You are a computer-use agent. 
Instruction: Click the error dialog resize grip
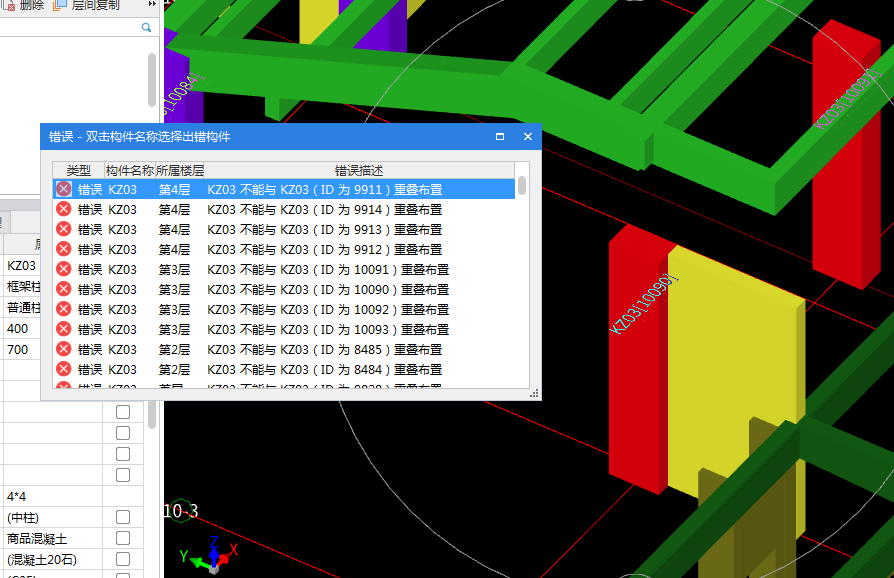534,394
